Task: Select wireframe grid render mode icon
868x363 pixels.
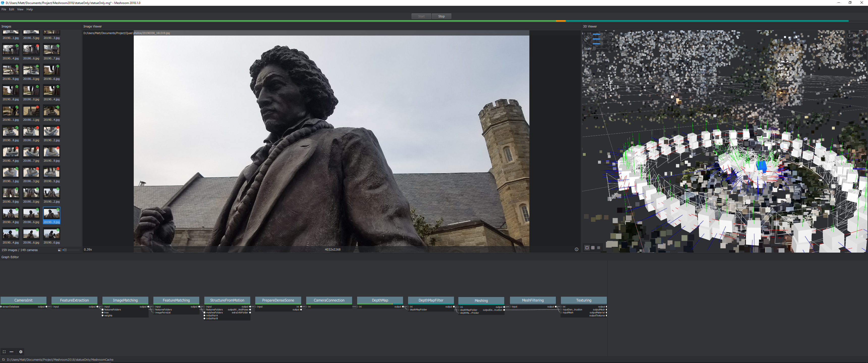Action: 593,248
